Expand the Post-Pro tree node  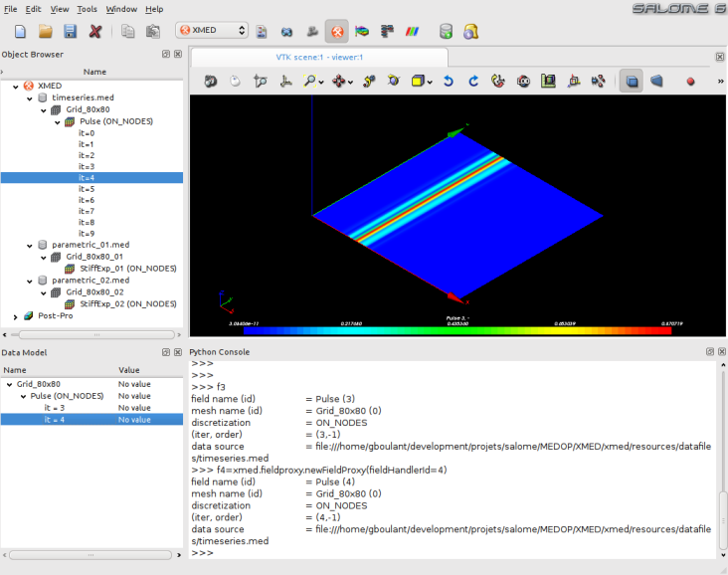[16, 316]
